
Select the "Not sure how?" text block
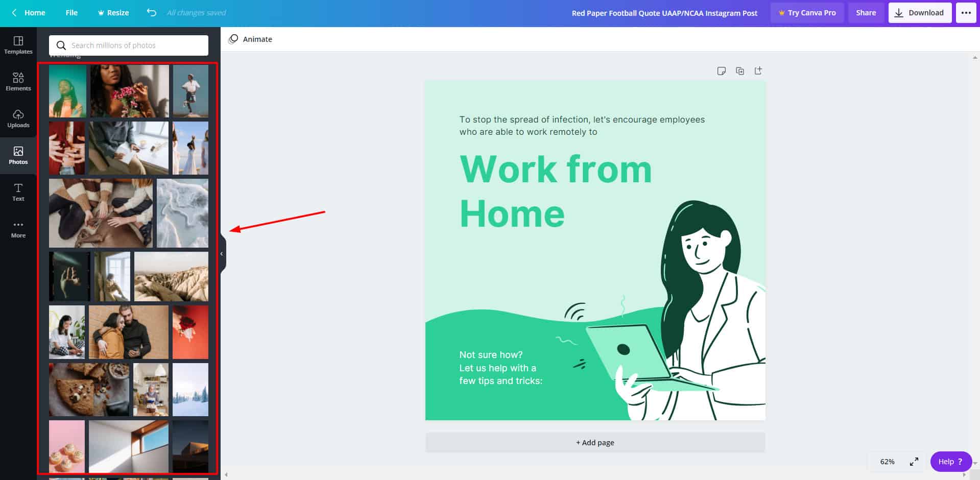tap(500, 368)
